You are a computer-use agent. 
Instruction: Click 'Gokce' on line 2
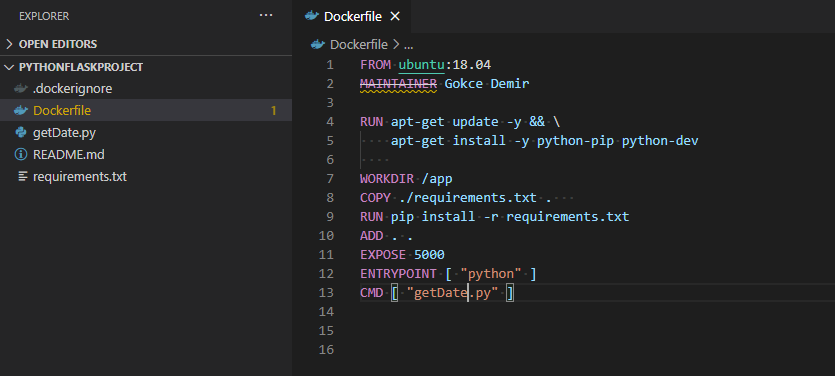[x=463, y=84]
